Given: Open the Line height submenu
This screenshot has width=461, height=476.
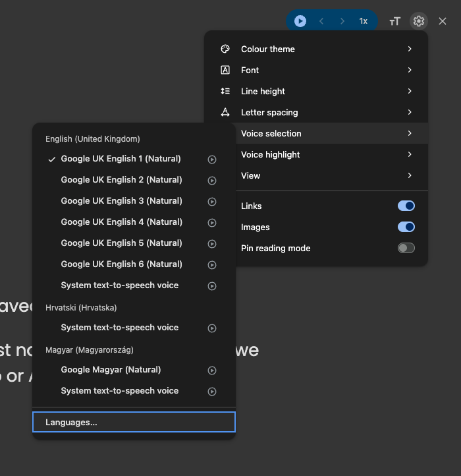Looking at the screenshot, I should (x=316, y=91).
